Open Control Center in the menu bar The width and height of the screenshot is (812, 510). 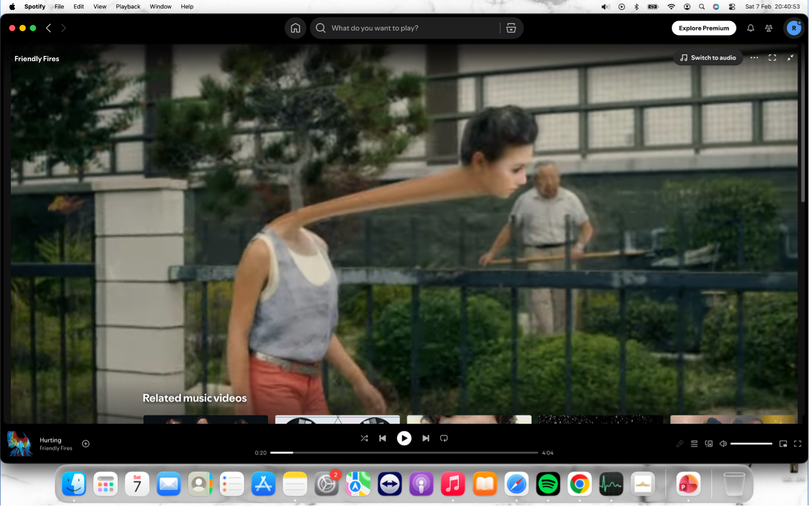click(732, 6)
